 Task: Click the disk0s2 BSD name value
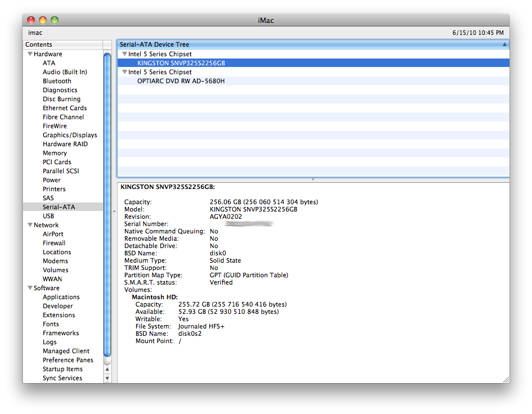tap(190, 334)
